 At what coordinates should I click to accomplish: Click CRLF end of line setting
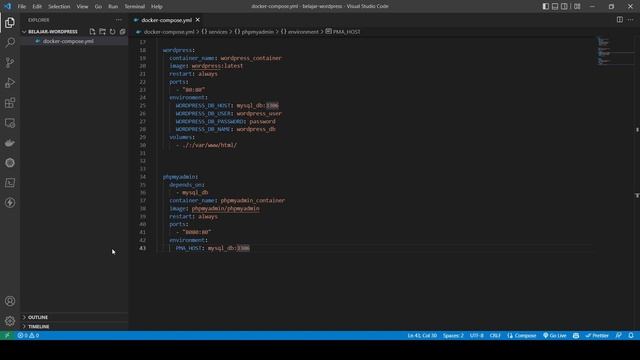click(495, 336)
